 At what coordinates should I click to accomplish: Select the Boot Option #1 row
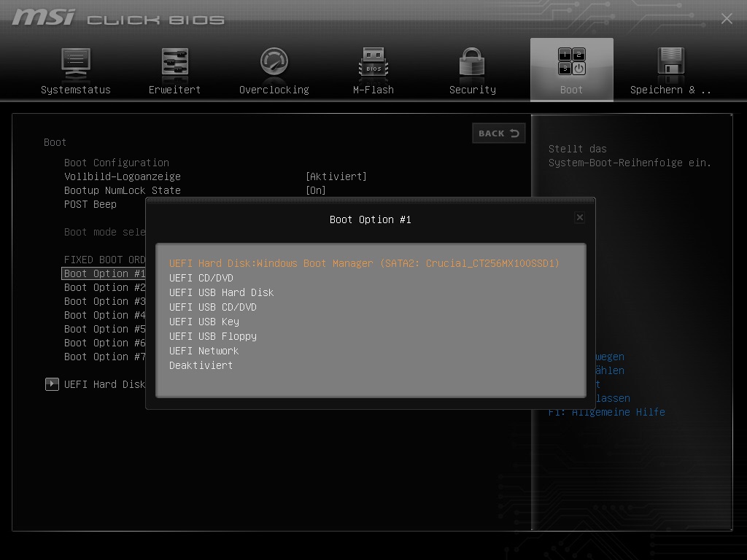pos(104,273)
